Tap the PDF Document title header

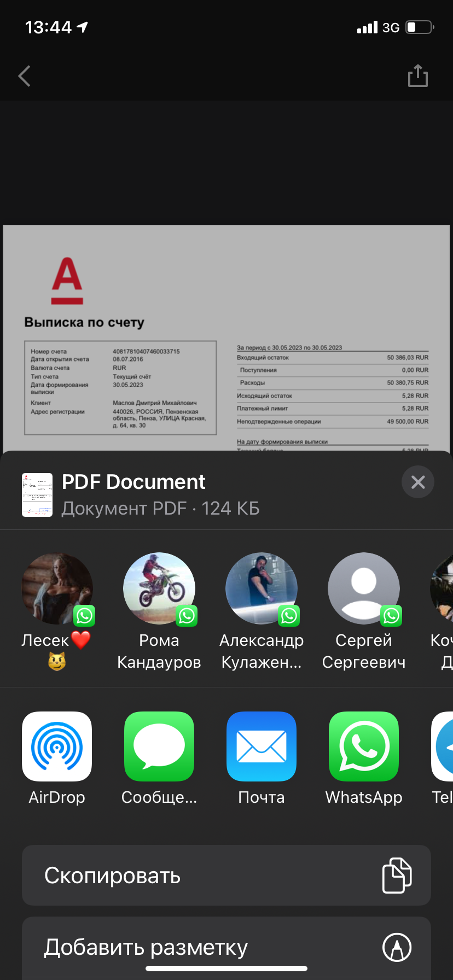(133, 482)
